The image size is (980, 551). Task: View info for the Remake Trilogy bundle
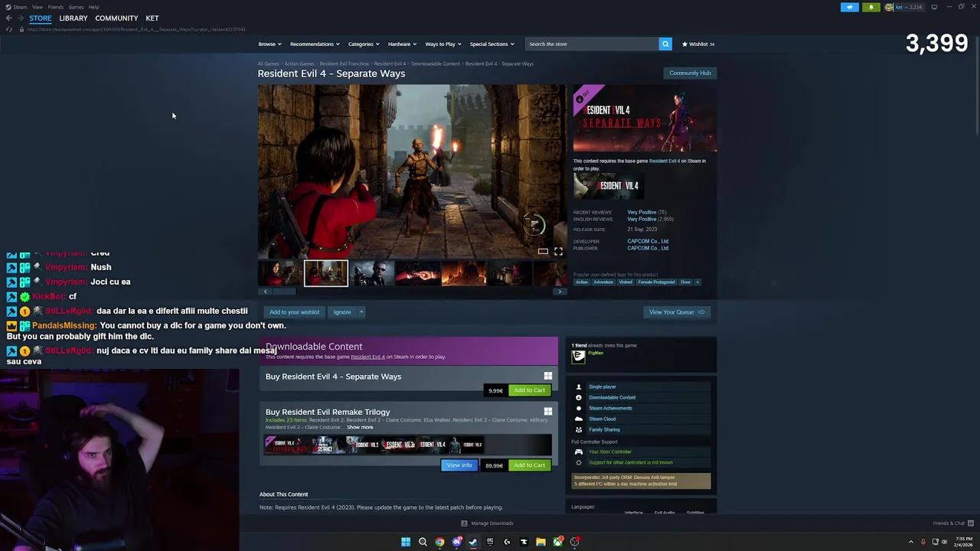[459, 465]
